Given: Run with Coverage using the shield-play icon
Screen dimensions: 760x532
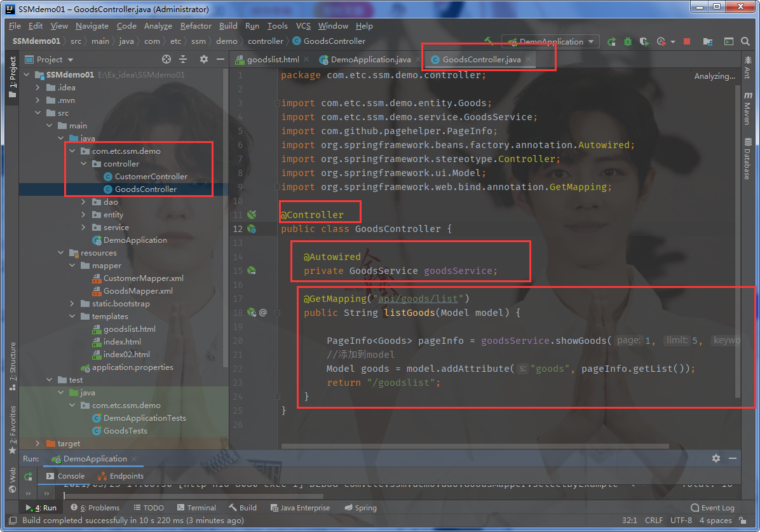Looking at the screenshot, I should pos(643,41).
